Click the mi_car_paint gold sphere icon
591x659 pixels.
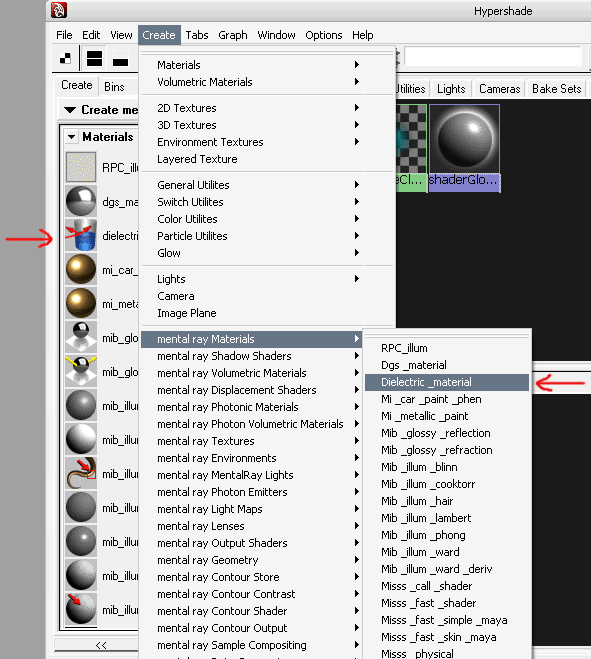[x=81, y=269]
